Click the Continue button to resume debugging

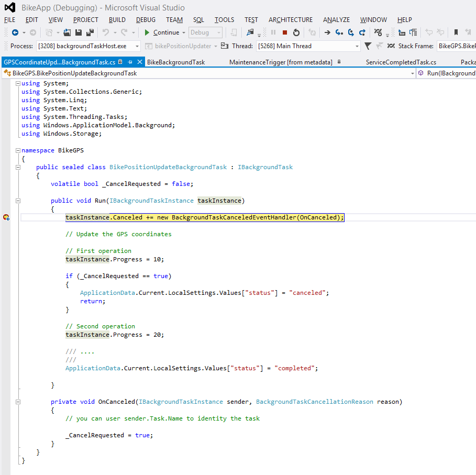(x=163, y=32)
